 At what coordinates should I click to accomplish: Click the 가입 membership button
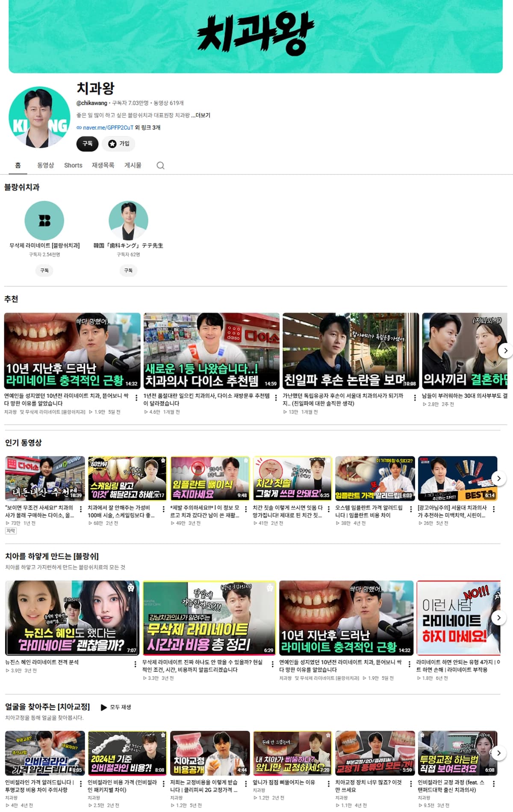point(118,144)
